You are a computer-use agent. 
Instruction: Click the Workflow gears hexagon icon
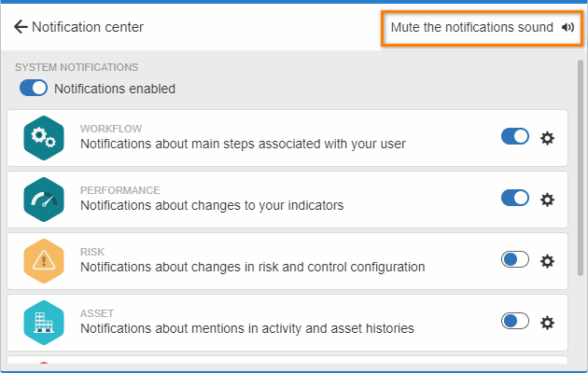(x=44, y=138)
